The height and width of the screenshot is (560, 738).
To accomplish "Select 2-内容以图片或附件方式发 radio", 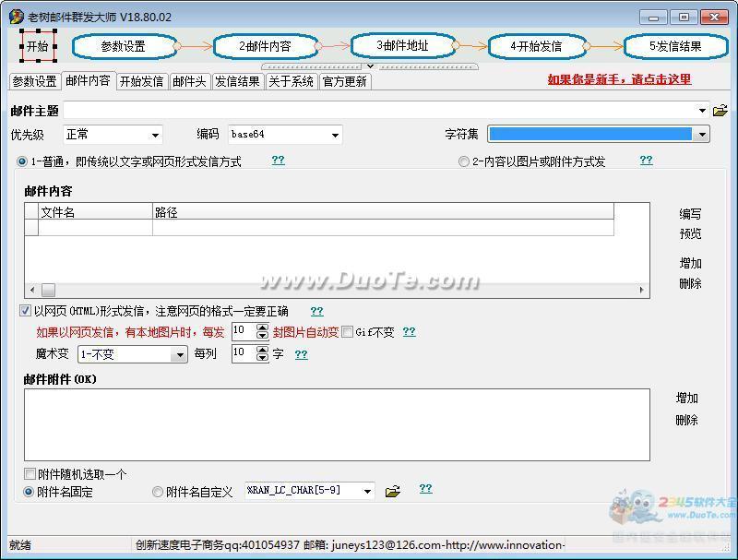I will coord(464,161).
